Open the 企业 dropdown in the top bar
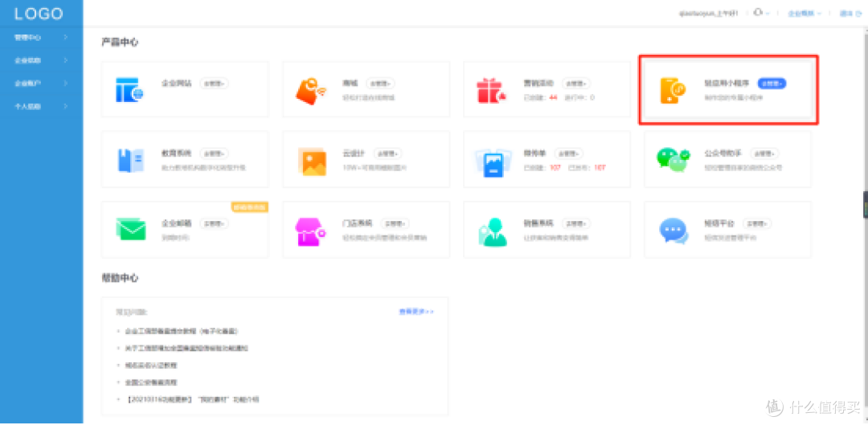 click(805, 14)
